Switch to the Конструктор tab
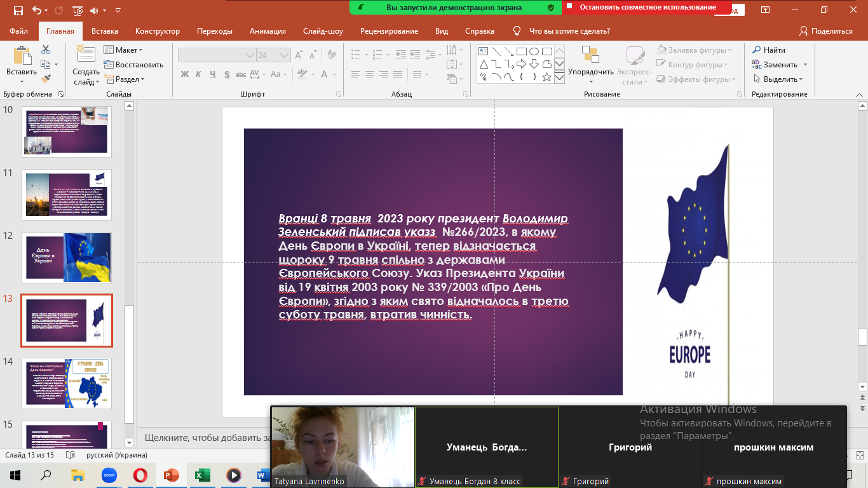Viewport: 868px width, 488px height. (158, 31)
